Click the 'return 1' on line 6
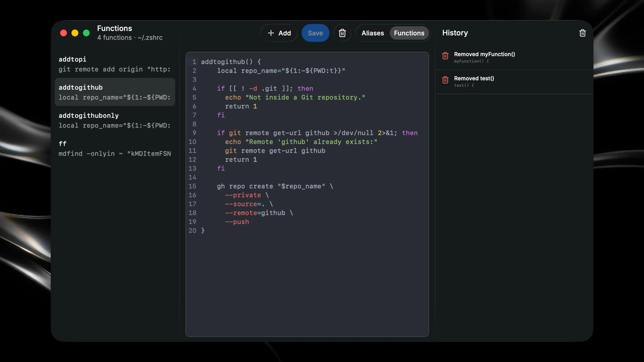This screenshot has width=644, height=362. [x=241, y=106]
